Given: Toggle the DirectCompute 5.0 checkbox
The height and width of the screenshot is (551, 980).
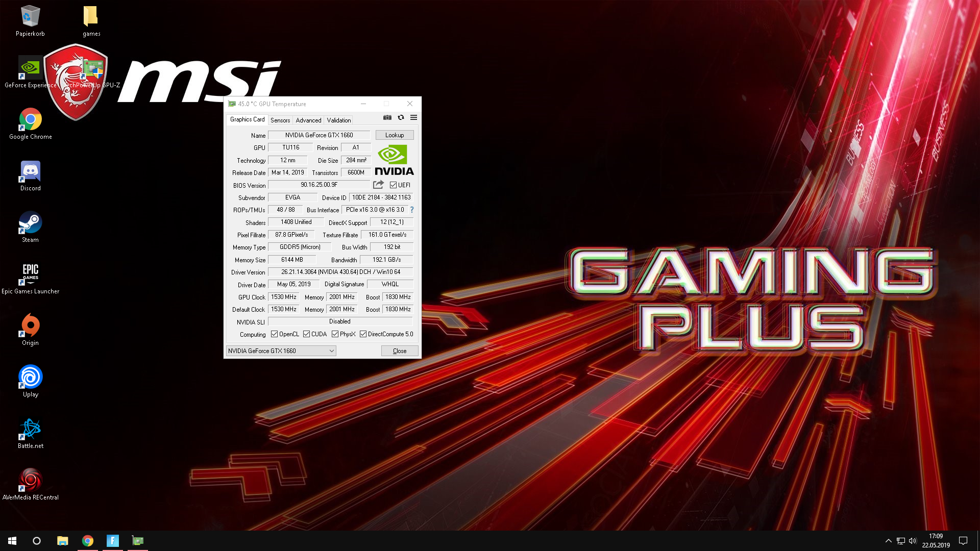Looking at the screenshot, I should point(363,334).
